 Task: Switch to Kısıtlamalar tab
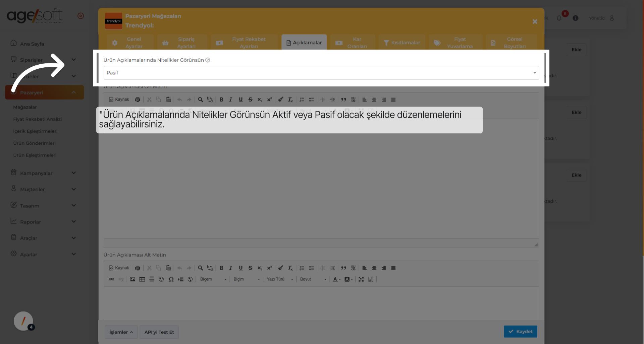[x=402, y=43]
